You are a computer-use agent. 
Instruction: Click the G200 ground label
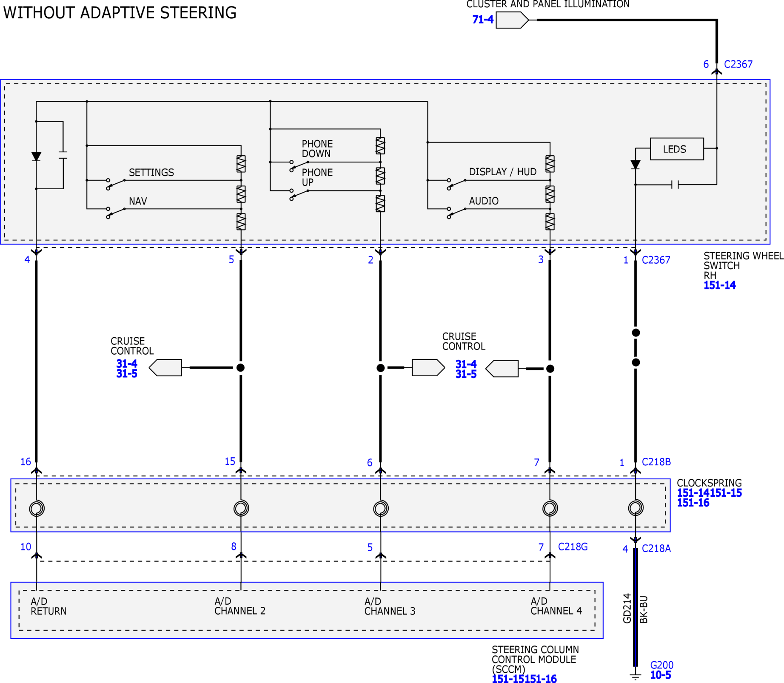pos(662,665)
